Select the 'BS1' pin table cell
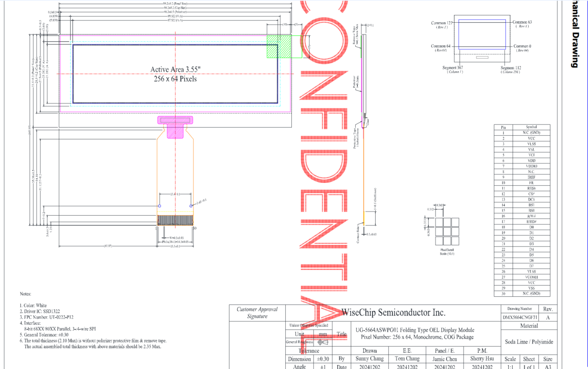The height and width of the screenshot is (369, 588). click(x=531, y=205)
